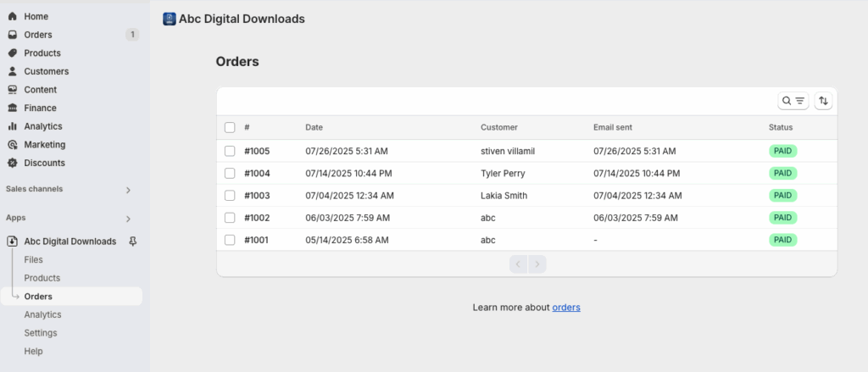
Task: Open Home in the sidebar
Action: click(36, 17)
